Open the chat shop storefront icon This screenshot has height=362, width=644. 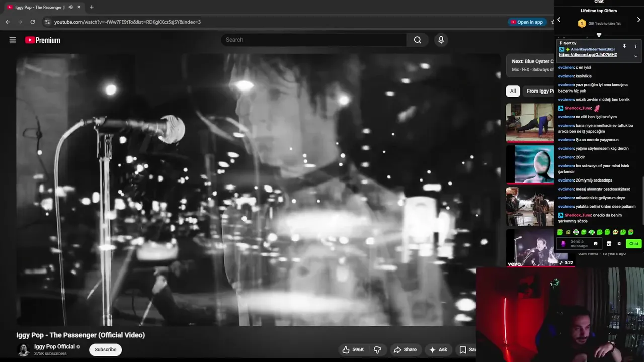coord(609,244)
